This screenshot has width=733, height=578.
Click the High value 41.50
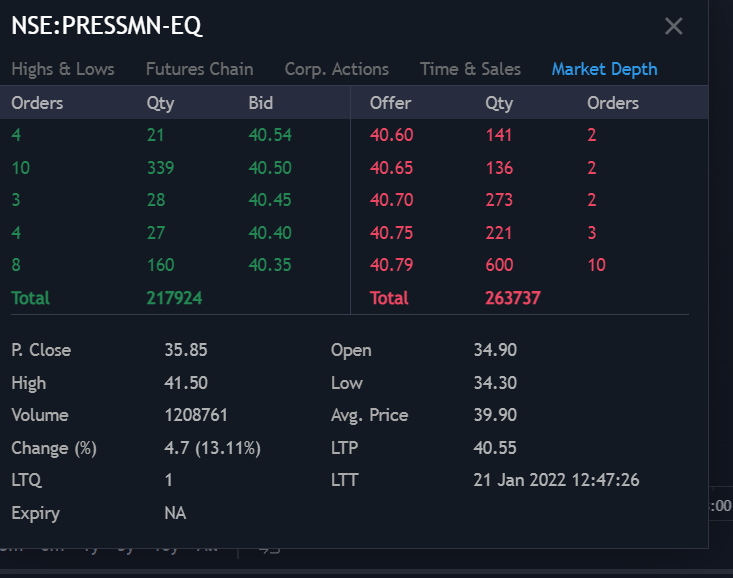pos(186,383)
